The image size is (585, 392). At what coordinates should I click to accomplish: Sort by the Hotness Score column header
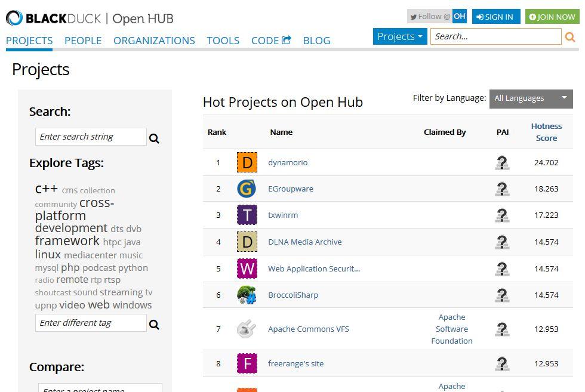pos(546,132)
